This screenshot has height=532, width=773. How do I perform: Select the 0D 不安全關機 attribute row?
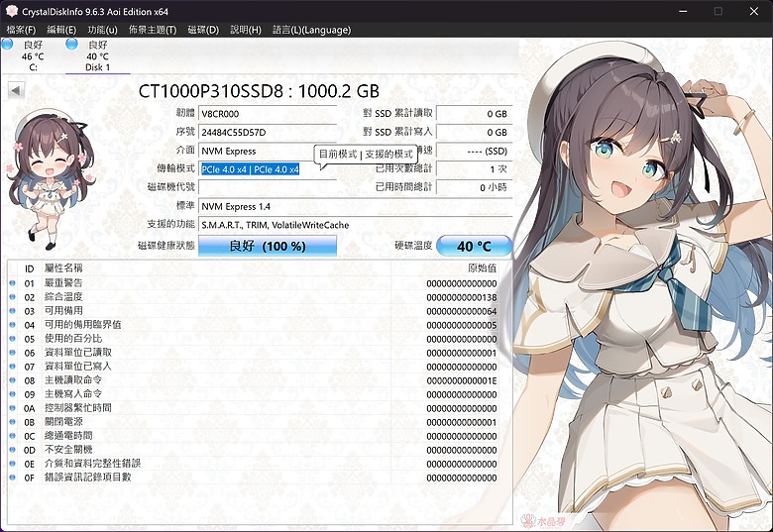click(x=254, y=450)
